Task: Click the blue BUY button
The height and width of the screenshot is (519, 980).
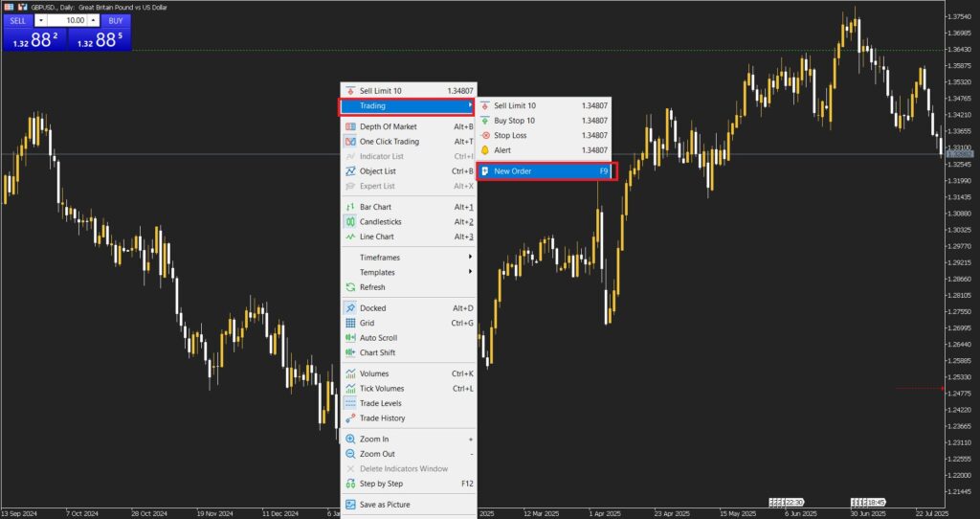Action: (x=116, y=21)
